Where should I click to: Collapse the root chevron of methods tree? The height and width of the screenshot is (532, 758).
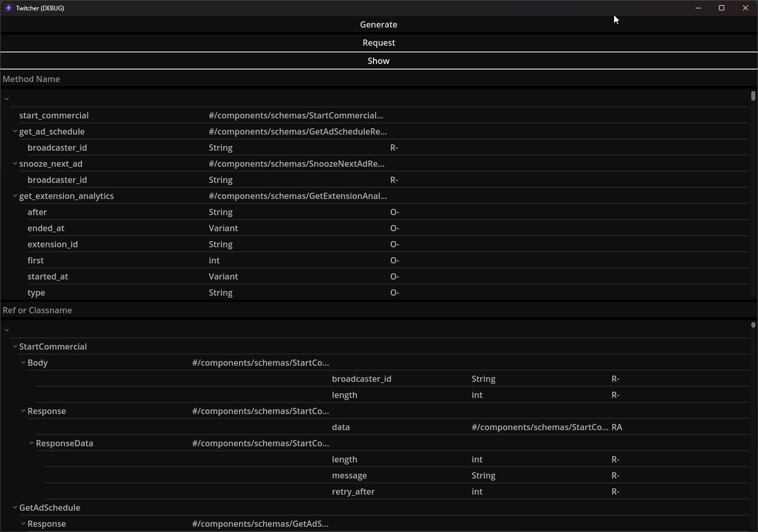click(7, 99)
